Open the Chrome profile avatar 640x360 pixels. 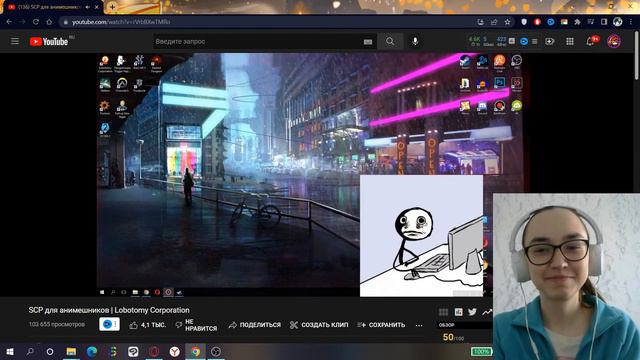[x=617, y=22]
